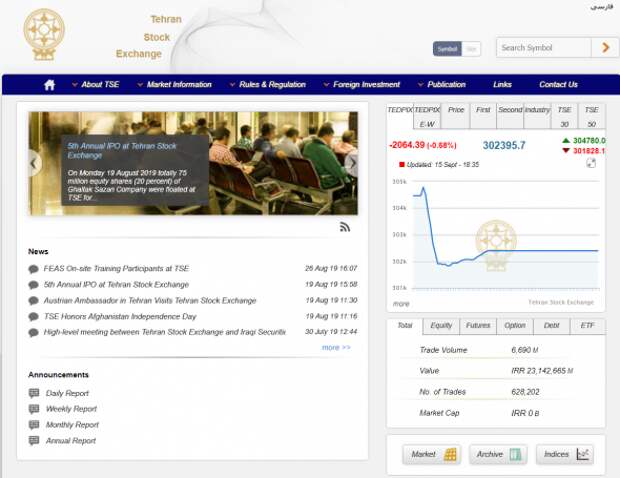
Task: Expand the About TSE menu
Action: pyautogui.click(x=96, y=85)
